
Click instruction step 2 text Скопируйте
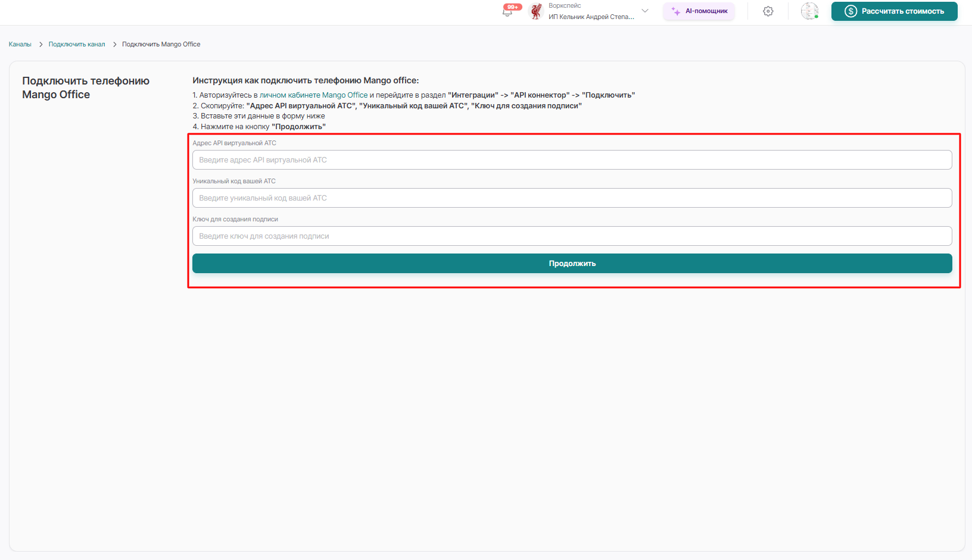[x=387, y=106]
